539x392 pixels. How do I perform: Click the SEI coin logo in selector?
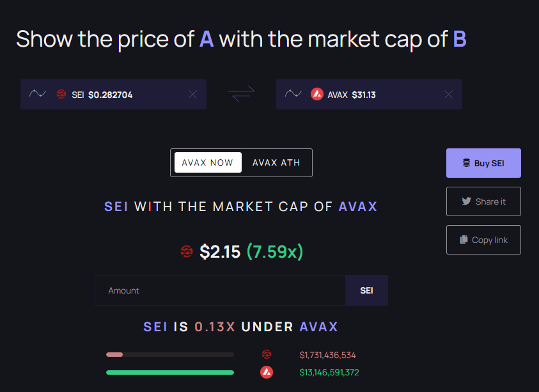[61, 94]
